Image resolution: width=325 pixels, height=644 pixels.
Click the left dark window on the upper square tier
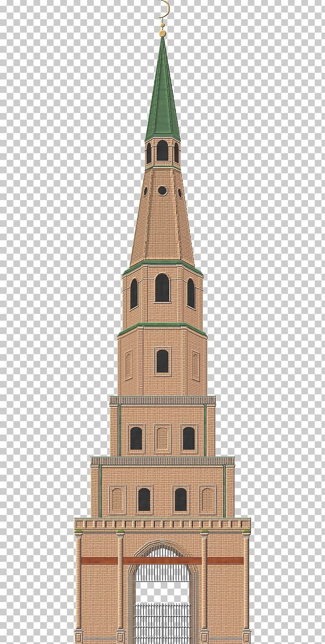click(136, 439)
